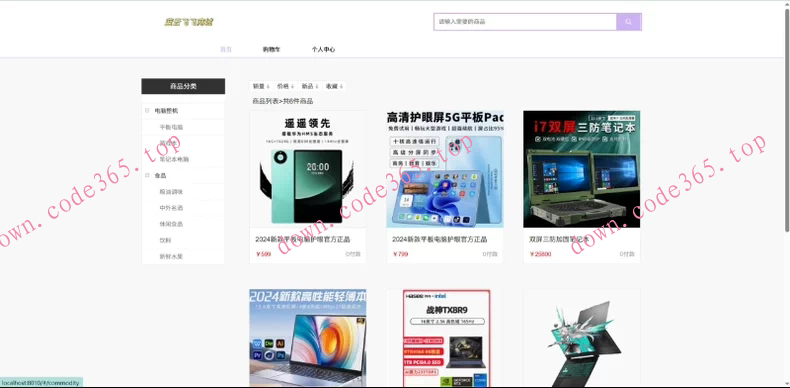Select the 新鲜水果 subcategory
Screen dimensions: 790x388
(x=171, y=256)
